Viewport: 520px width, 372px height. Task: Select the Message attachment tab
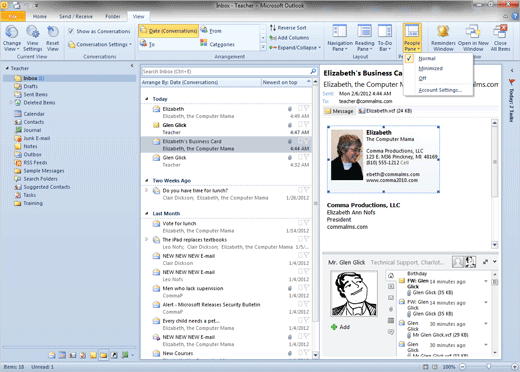pos(339,111)
